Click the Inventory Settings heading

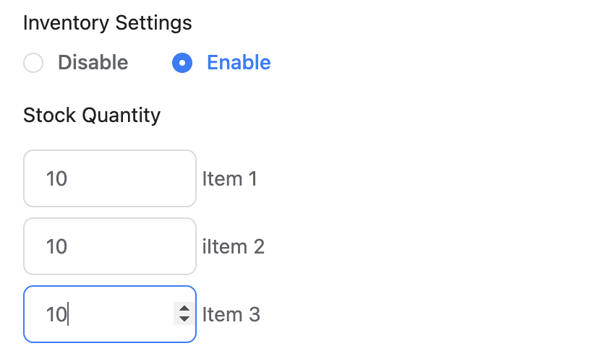click(x=108, y=23)
